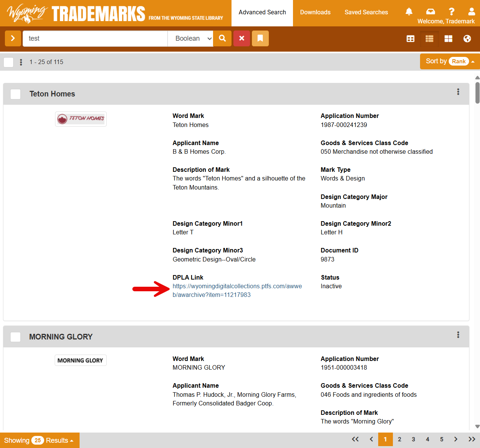Click application number 1951-000003418
The height and width of the screenshot is (448, 480).
pos(344,368)
